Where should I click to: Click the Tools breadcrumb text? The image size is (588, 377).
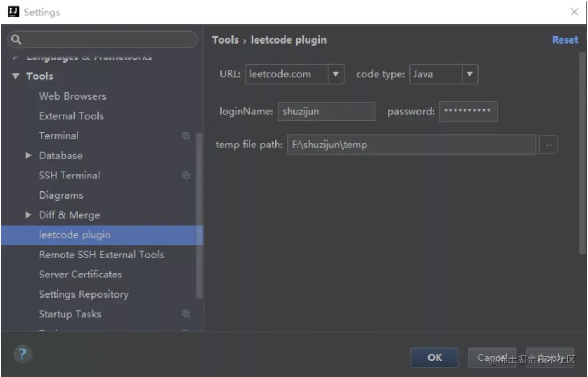pos(225,40)
